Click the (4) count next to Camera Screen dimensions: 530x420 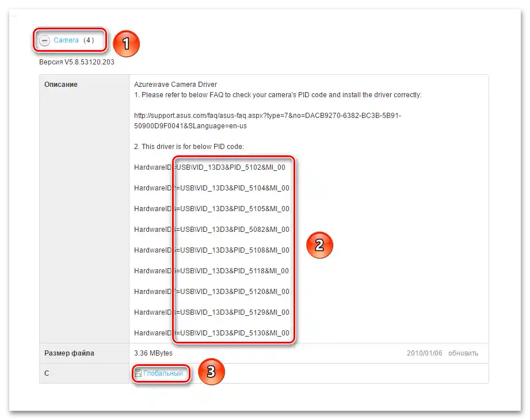pyautogui.click(x=89, y=40)
